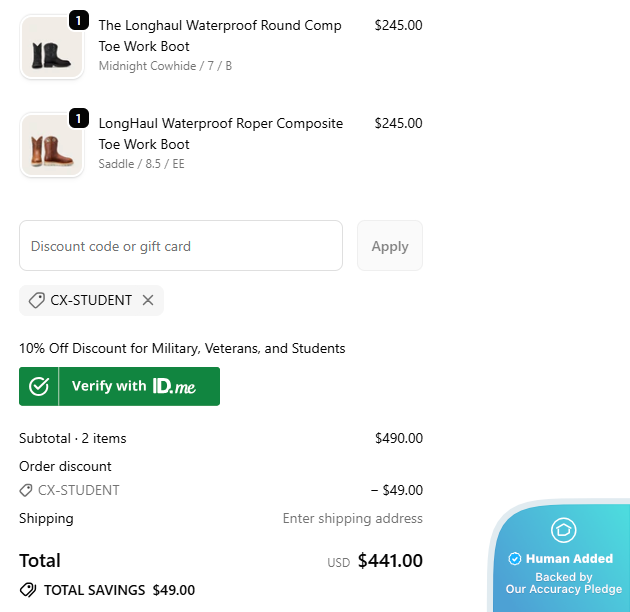
Task: Open the brown Roper Composite boot thumbnail
Action: coord(51,145)
